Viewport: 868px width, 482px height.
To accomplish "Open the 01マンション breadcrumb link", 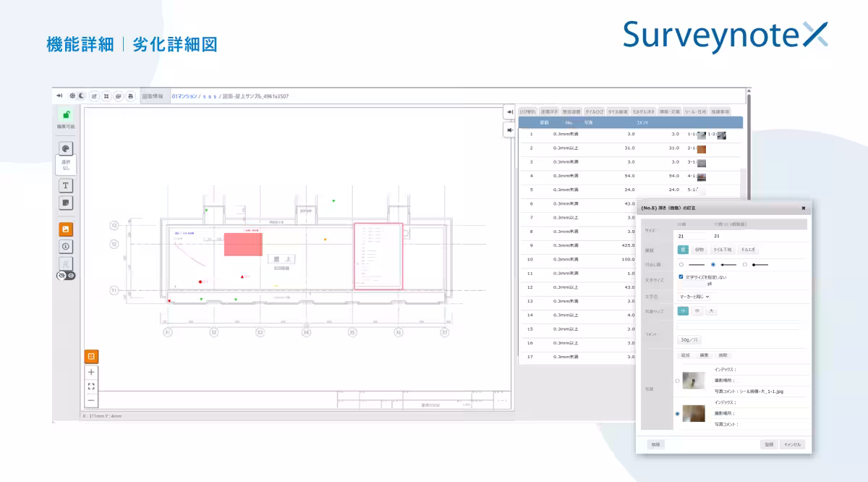I will [x=185, y=96].
